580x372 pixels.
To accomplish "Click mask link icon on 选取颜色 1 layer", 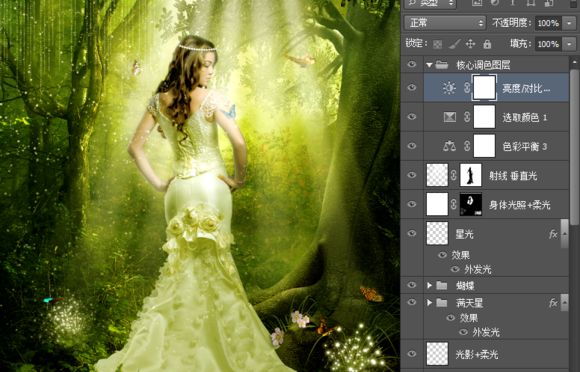I will point(467,117).
